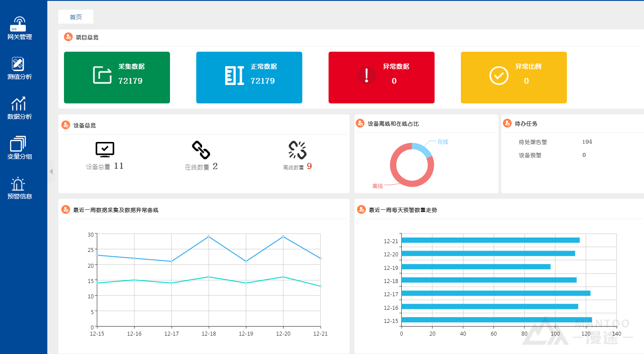
Task: Open the 测值分析 measurement analysis icon
Action: point(18,64)
